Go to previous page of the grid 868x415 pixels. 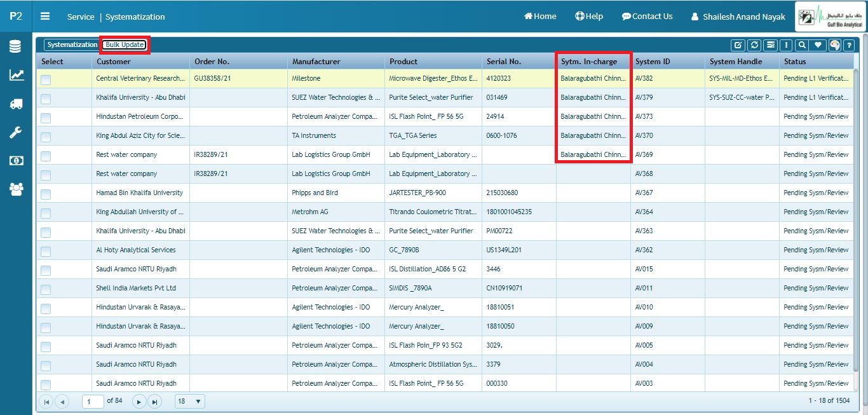[x=62, y=402]
